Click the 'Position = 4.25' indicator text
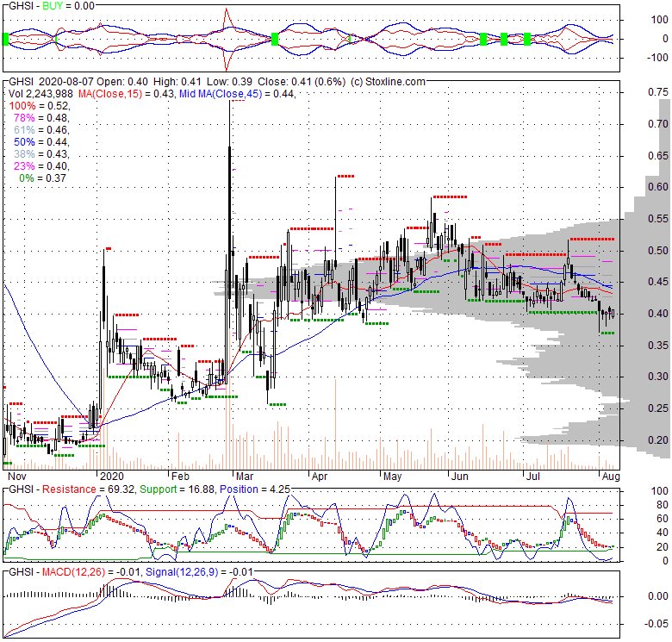Image resolution: width=672 pixels, height=642 pixels. [254, 489]
